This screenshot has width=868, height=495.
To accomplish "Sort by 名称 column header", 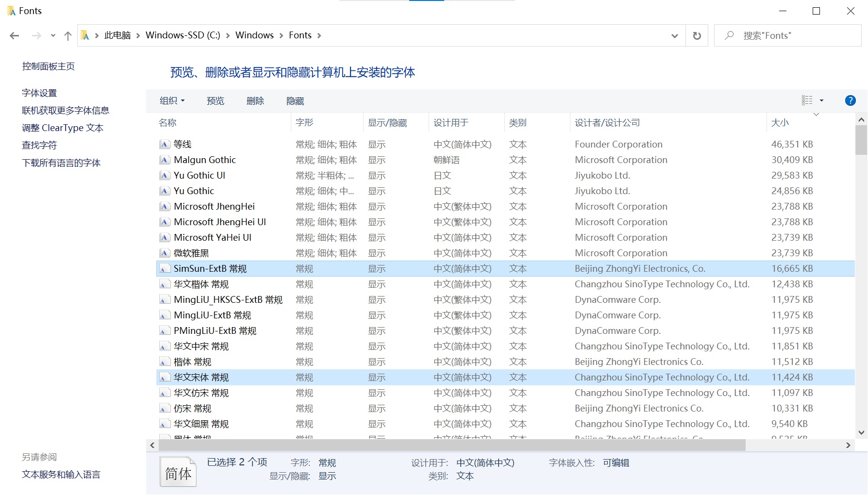I will pyautogui.click(x=223, y=123).
